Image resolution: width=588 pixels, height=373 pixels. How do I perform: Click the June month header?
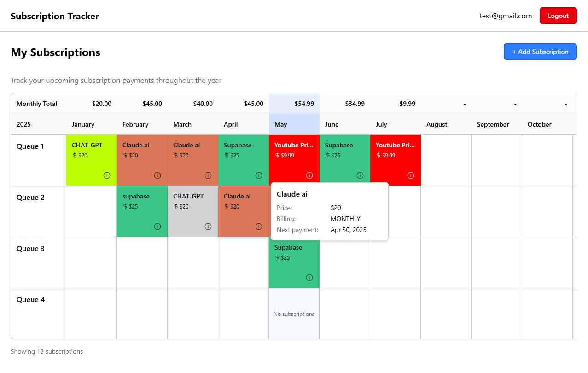[332, 124]
